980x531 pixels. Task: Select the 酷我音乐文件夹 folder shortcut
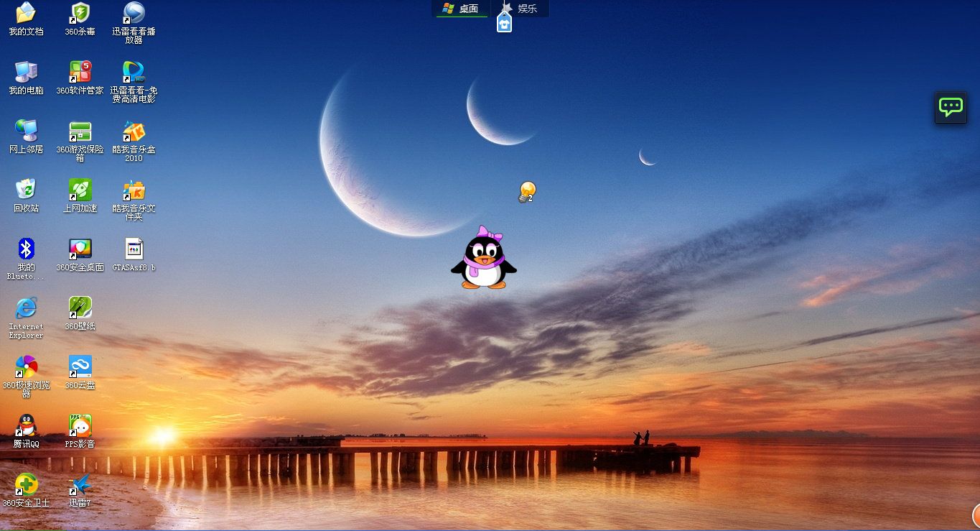point(134,190)
